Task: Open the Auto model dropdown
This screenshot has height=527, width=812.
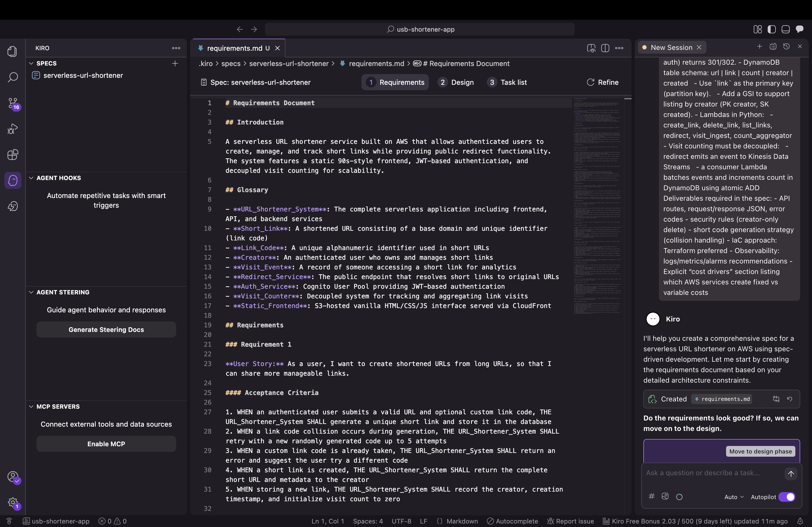Action: [734, 497]
